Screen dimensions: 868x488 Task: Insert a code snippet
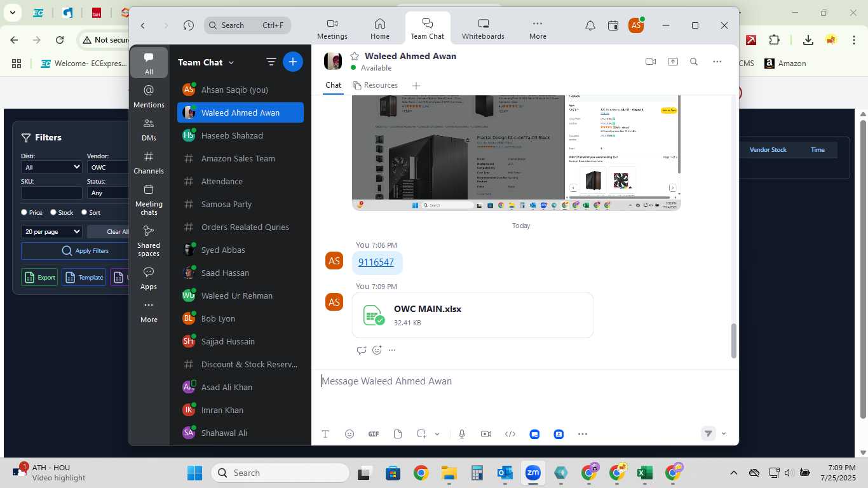(510, 434)
